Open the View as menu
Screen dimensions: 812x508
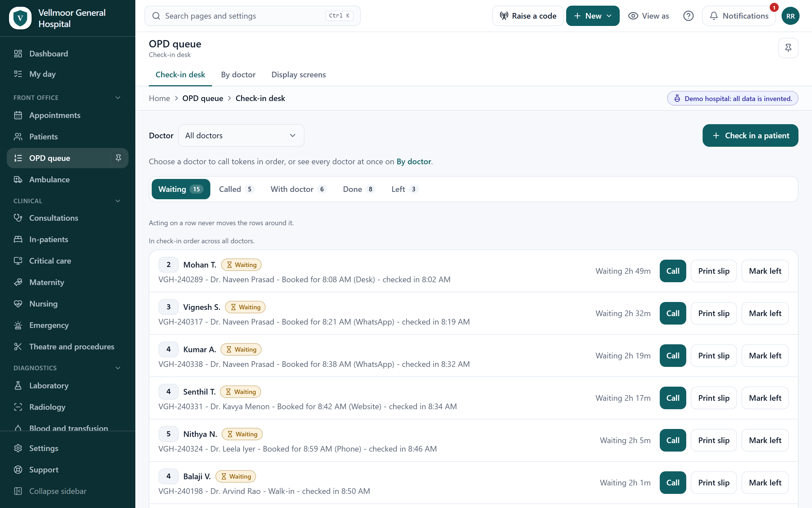point(648,16)
